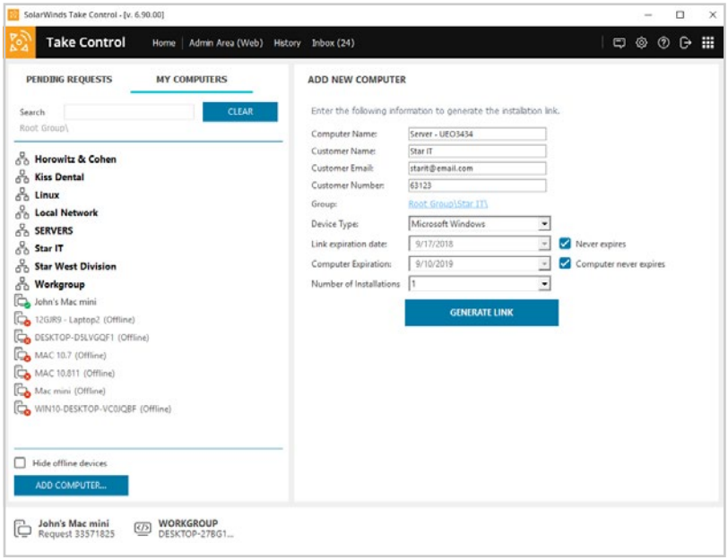Click the Local Network group icon
This screenshot has width=728, height=560.
[22, 212]
